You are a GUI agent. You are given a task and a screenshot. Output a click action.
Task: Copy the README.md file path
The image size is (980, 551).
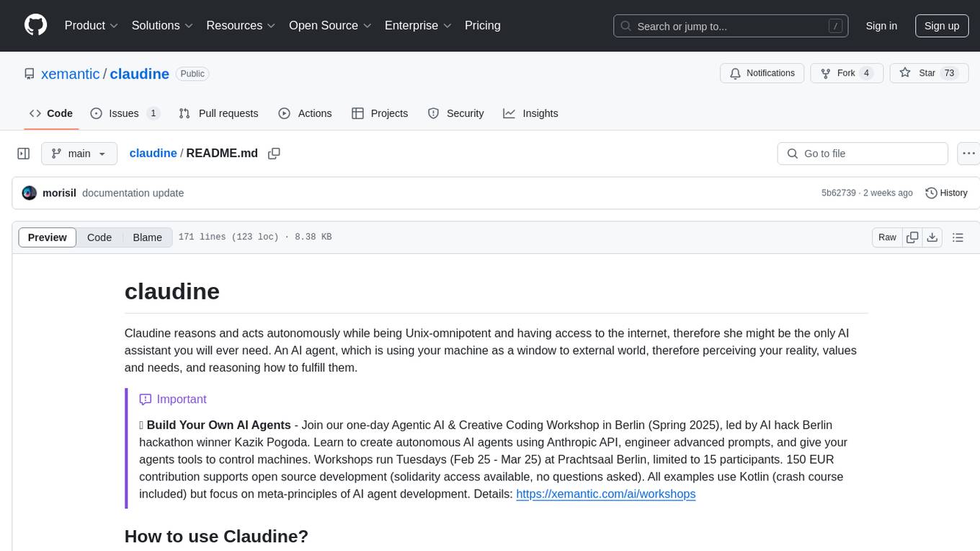(x=274, y=154)
